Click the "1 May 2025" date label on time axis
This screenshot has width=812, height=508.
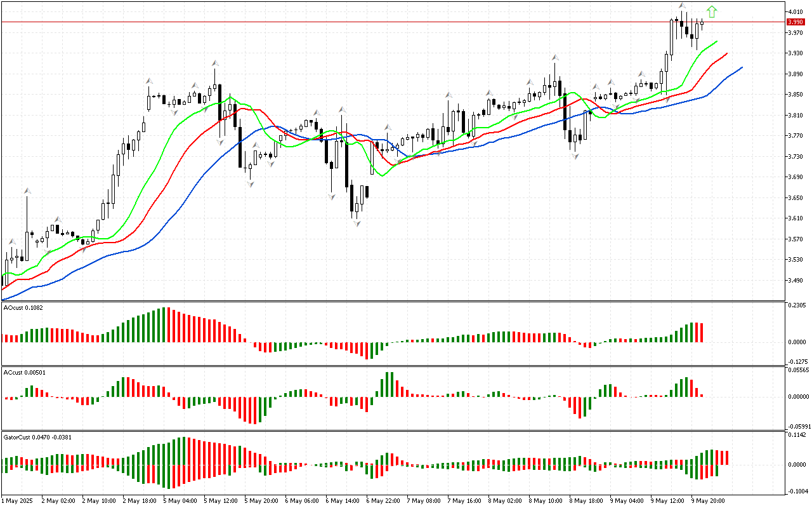18,500
